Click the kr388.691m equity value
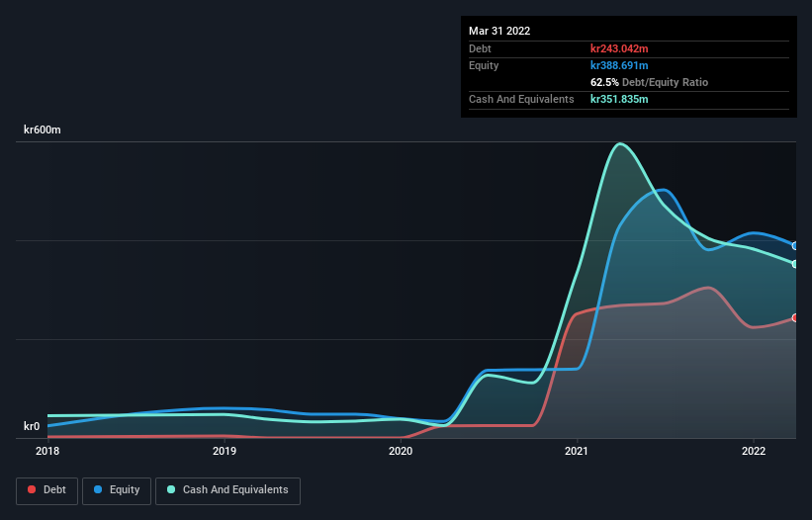812x520 pixels. tap(619, 65)
